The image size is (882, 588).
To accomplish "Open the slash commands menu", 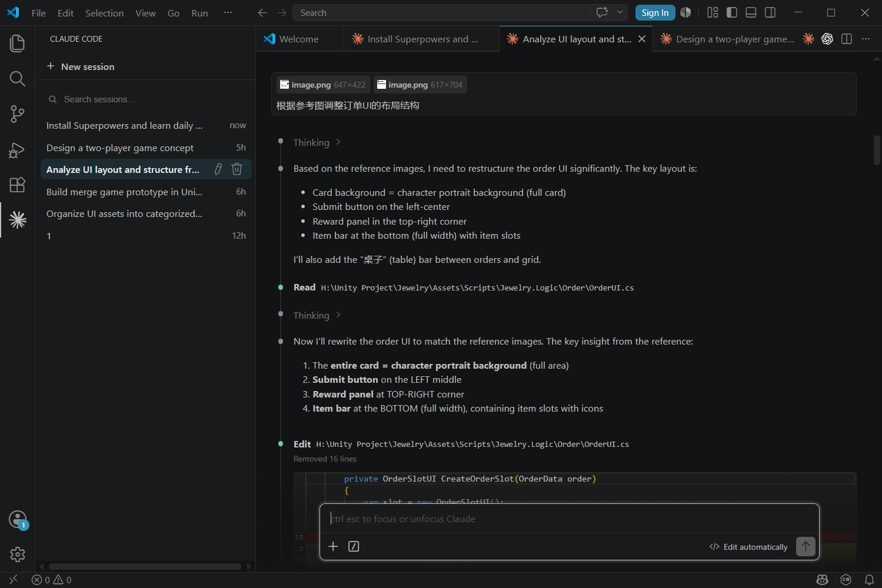I will [x=354, y=546].
